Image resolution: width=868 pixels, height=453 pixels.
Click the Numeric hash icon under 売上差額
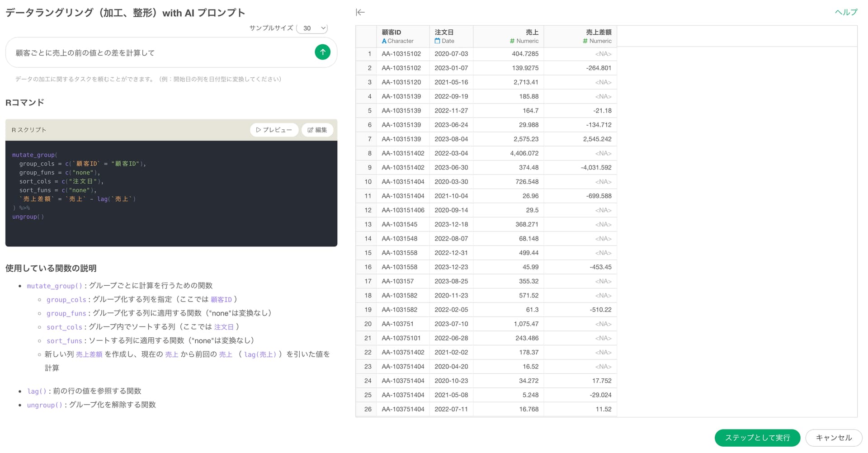point(585,41)
